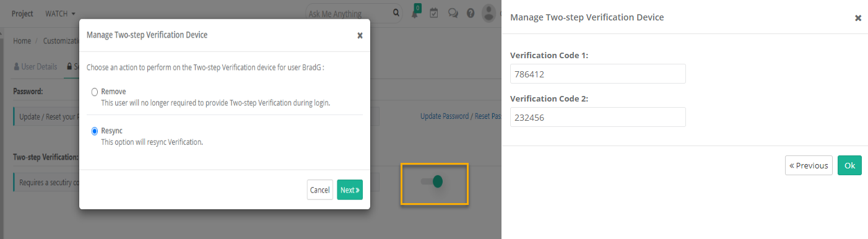Confirm with the Ok button

click(849, 165)
